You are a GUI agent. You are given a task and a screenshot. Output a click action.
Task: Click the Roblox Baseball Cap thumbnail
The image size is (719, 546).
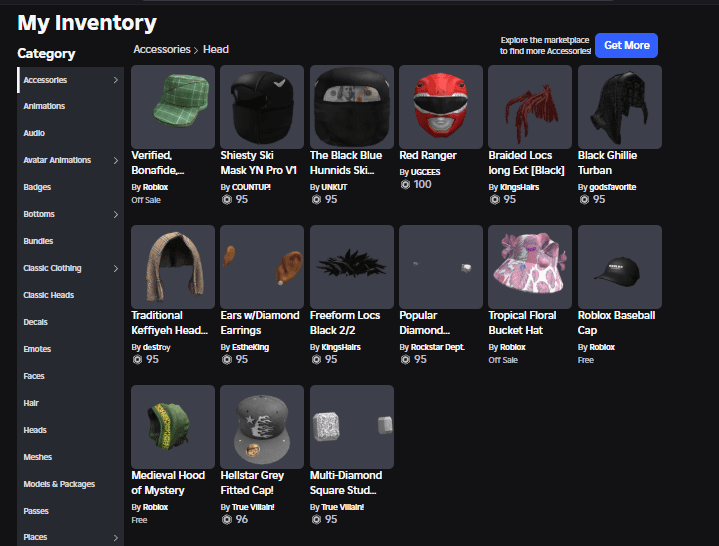(619, 267)
